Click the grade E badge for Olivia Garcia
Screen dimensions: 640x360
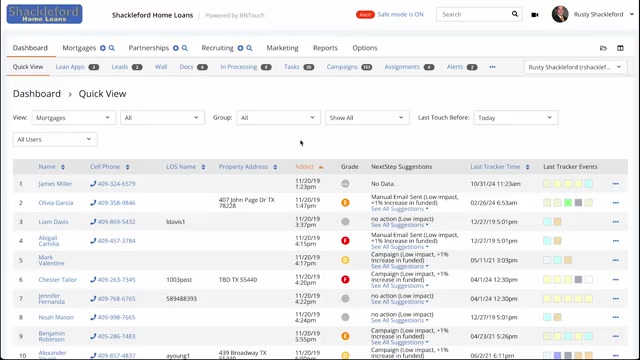coord(345,202)
